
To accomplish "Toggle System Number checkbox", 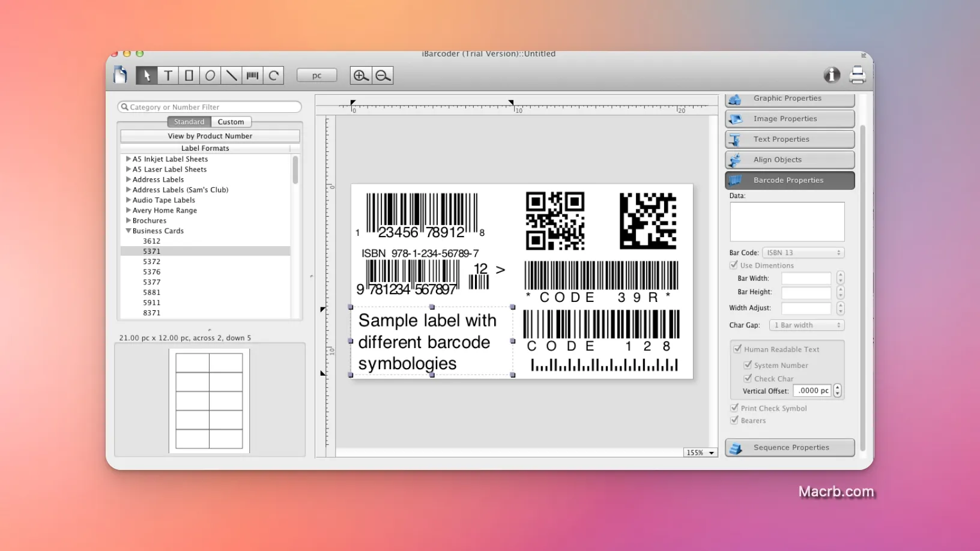I will click(748, 364).
